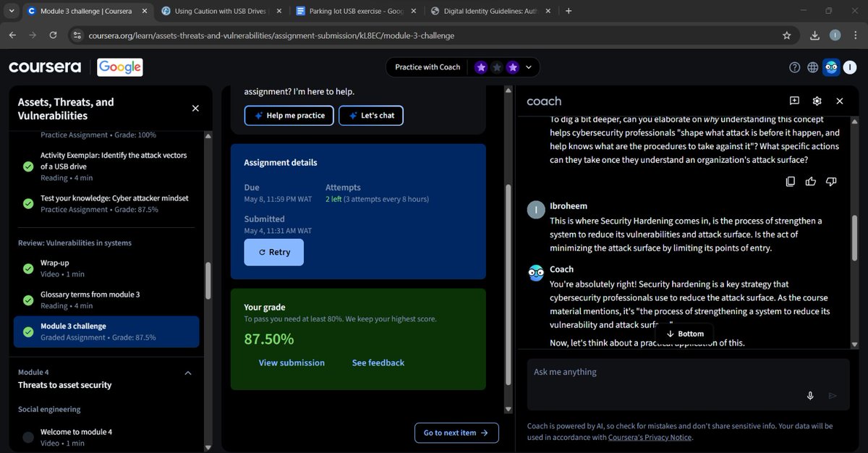Open View submission link
The width and height of the screenshot is (868, 453).
click(292, 363)
